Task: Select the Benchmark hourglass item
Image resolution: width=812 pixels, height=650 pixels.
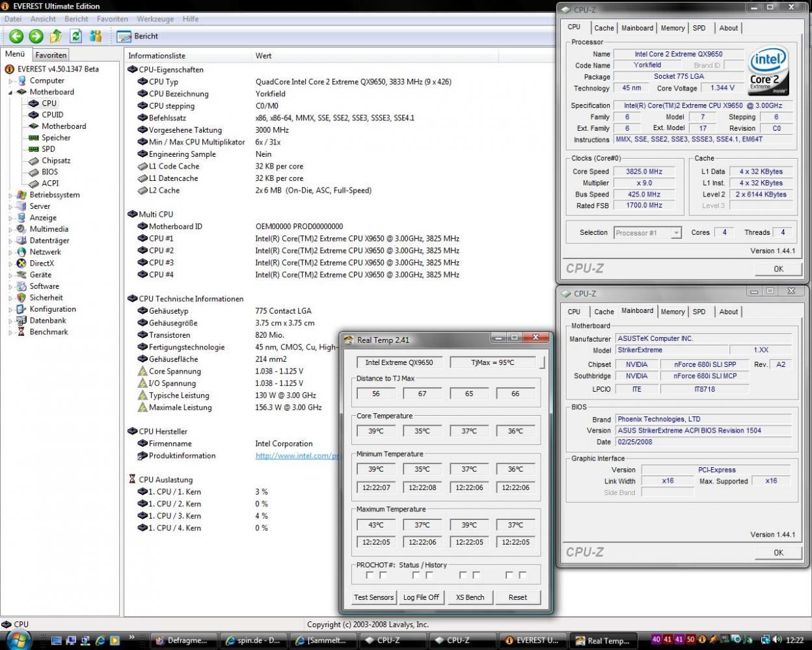Action: 43,332
